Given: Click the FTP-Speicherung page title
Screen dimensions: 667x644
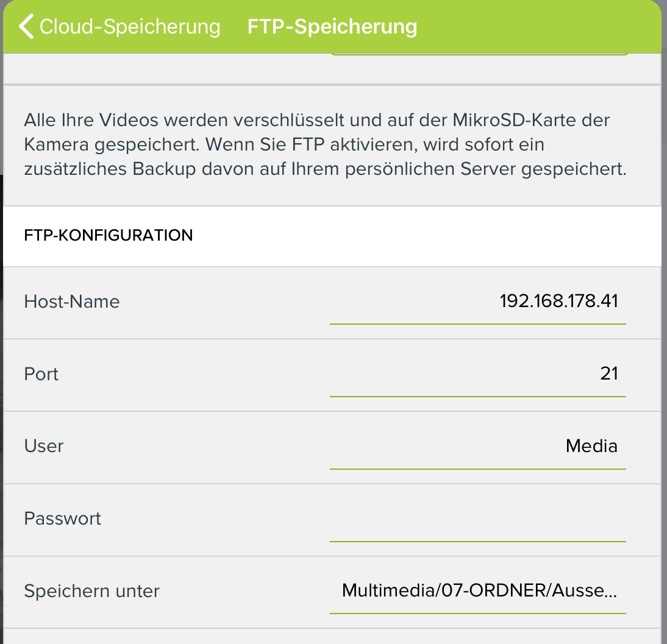Looking at the screenshot, I should 332,27.
